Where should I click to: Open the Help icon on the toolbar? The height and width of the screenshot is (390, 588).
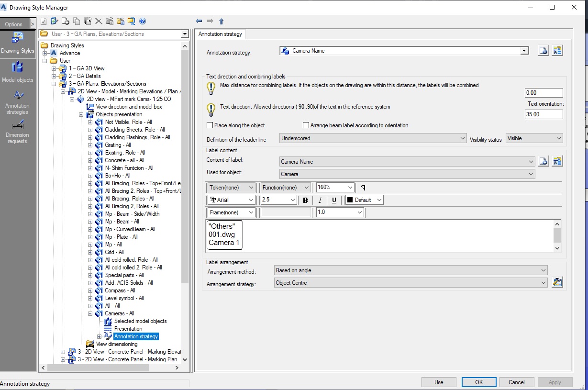pyautogui.click(x=142, y=21)
